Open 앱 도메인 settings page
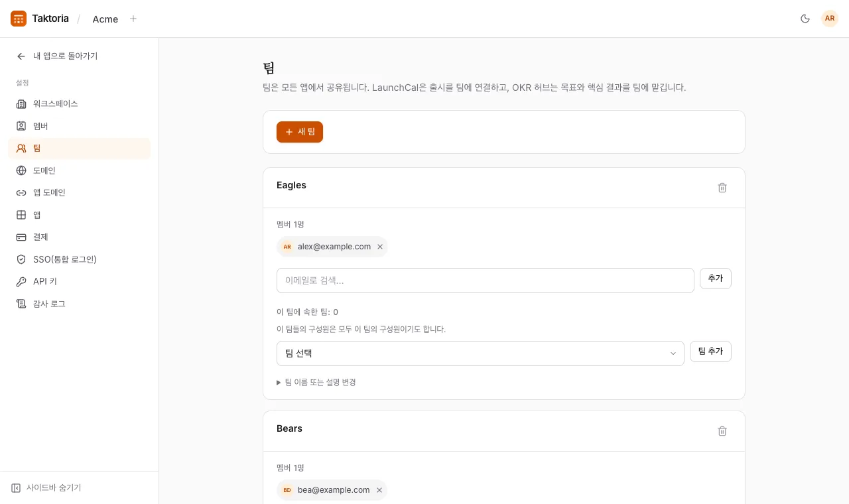Viewport: 849px width, 504px height. point(79,193)
